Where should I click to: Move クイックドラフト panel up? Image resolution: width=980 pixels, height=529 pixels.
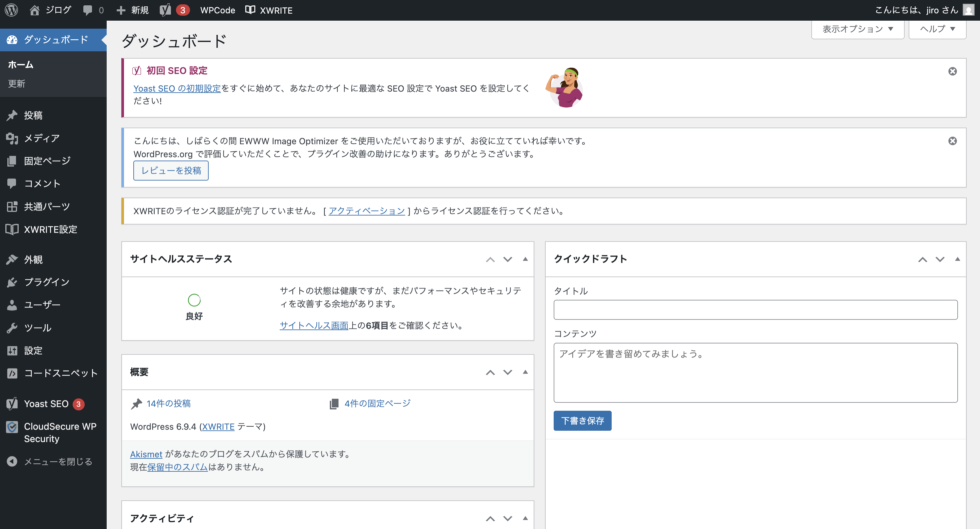point(923,260)
